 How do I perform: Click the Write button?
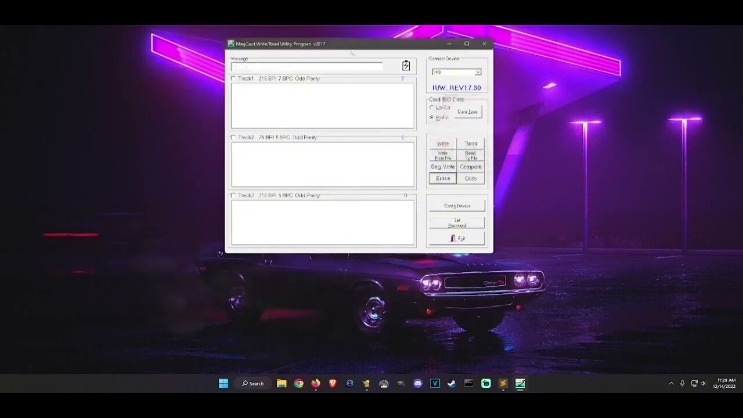click(x=443, y=143)
